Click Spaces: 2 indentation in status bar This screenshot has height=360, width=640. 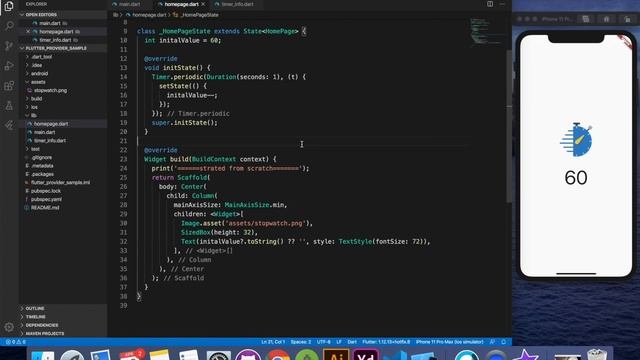point(301,342)
